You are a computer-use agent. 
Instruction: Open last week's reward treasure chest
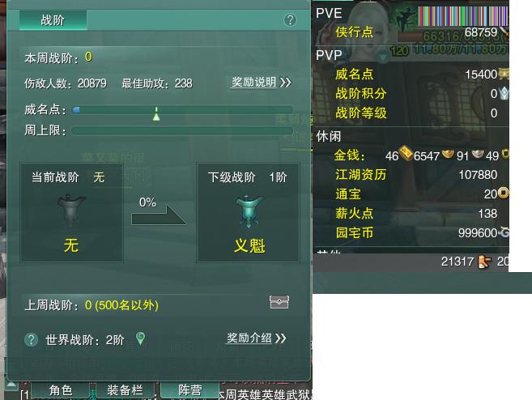[x=279, y=301]
